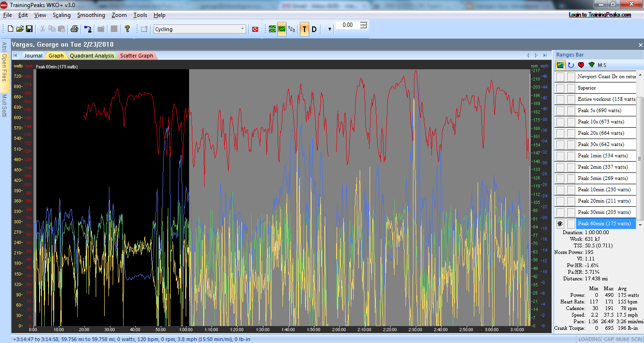Click the red heart icon in Ranges Bar
The image size is (644, 343).
pyautogui.click(x=581, y=65)
